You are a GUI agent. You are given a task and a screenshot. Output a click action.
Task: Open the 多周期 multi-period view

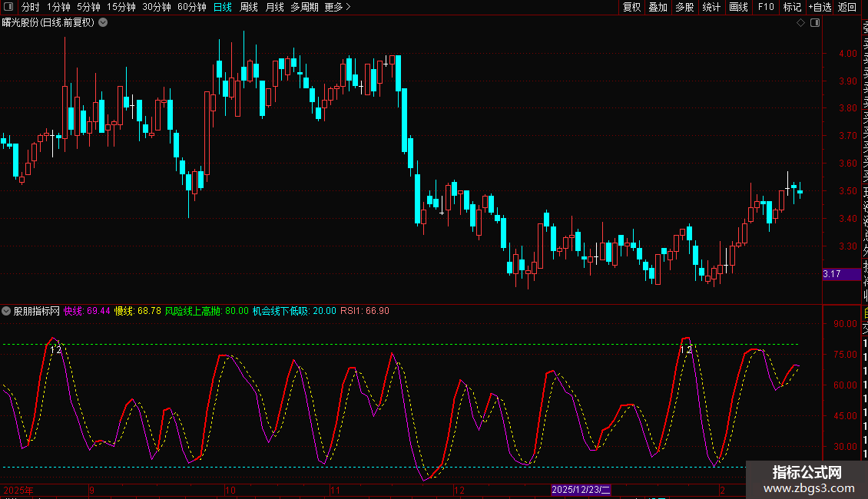click(x=304, y=7)
